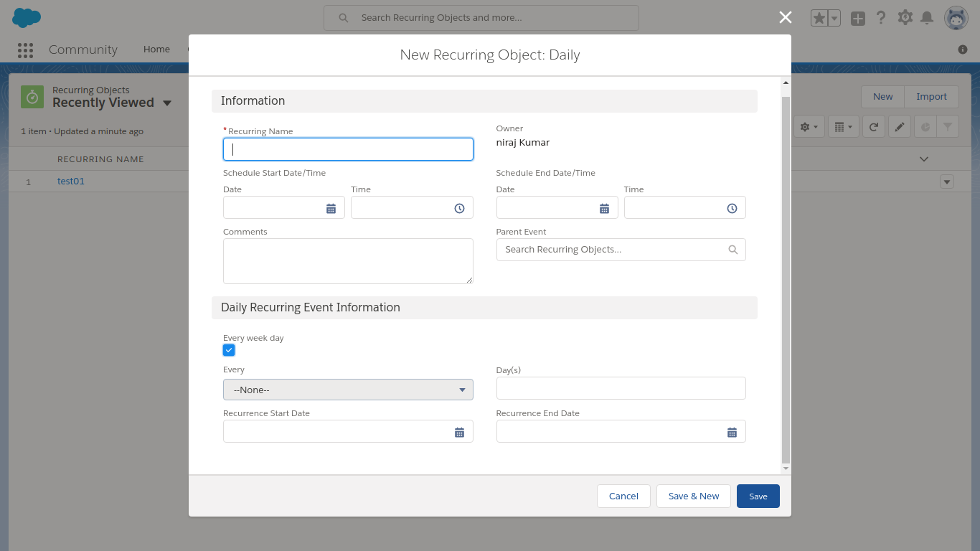The width and height of the screenshot is (980, 551).
Task: Go to the Home tab
Action: click(156, 50)
